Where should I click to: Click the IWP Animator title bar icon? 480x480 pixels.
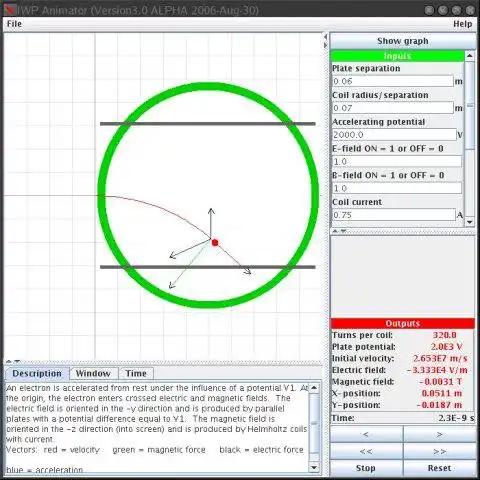click(10, 10)
